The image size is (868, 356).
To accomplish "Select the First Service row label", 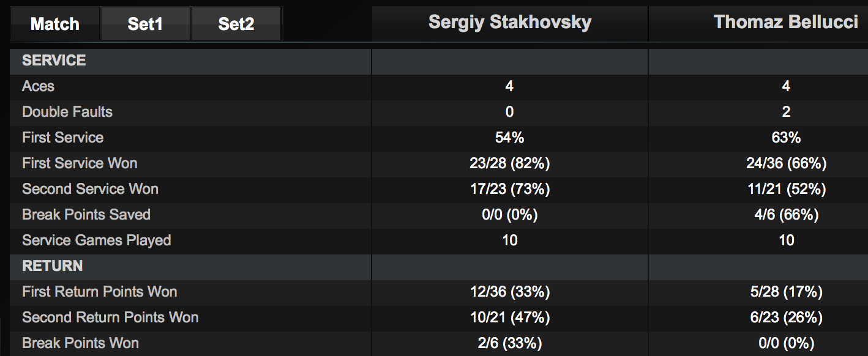I will click(x=62, y=138).
